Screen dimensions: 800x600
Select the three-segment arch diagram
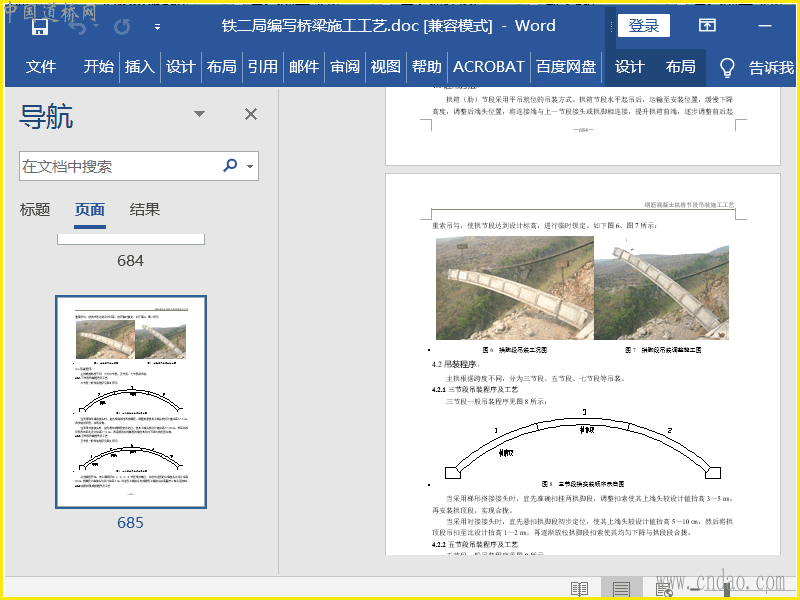click(x=583, y=443)
